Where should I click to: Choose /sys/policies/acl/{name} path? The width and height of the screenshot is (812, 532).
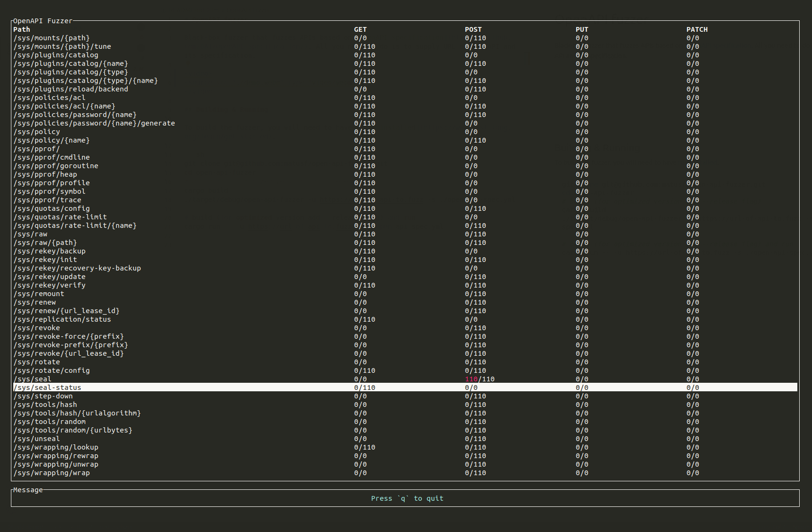pyautogui.click(x=64, y=106)
